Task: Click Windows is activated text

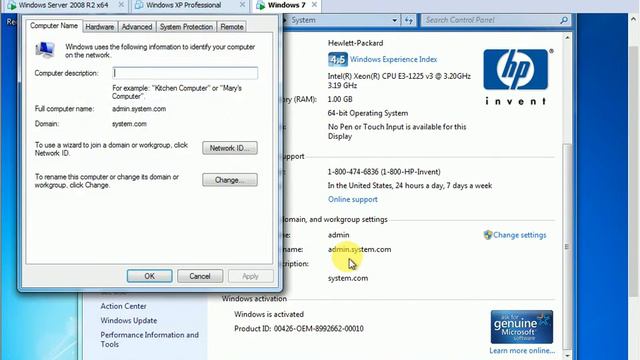Action: coord(269,314)
